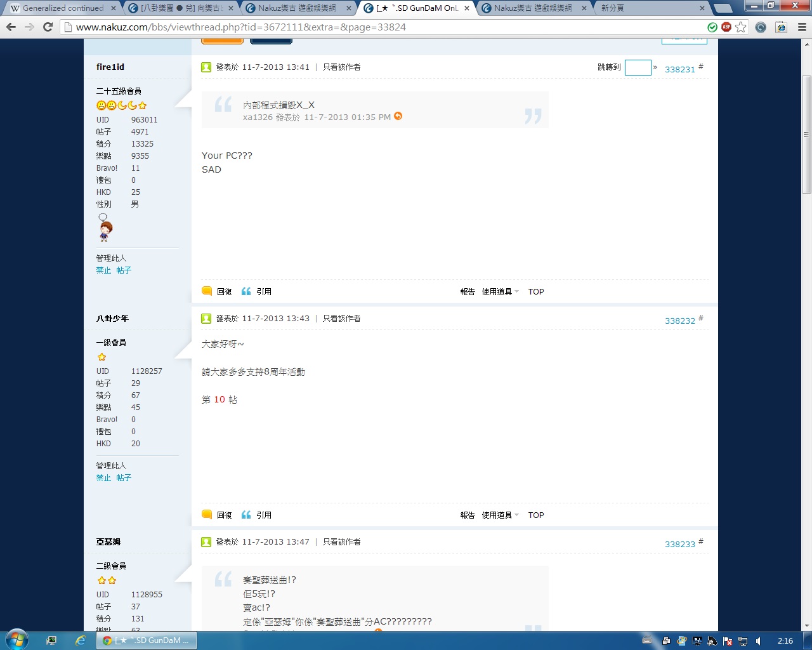Click the quoted post orange arrow icon
Image resolution: width=812 pixels, height=650 pixels.
tap(398, 116)
